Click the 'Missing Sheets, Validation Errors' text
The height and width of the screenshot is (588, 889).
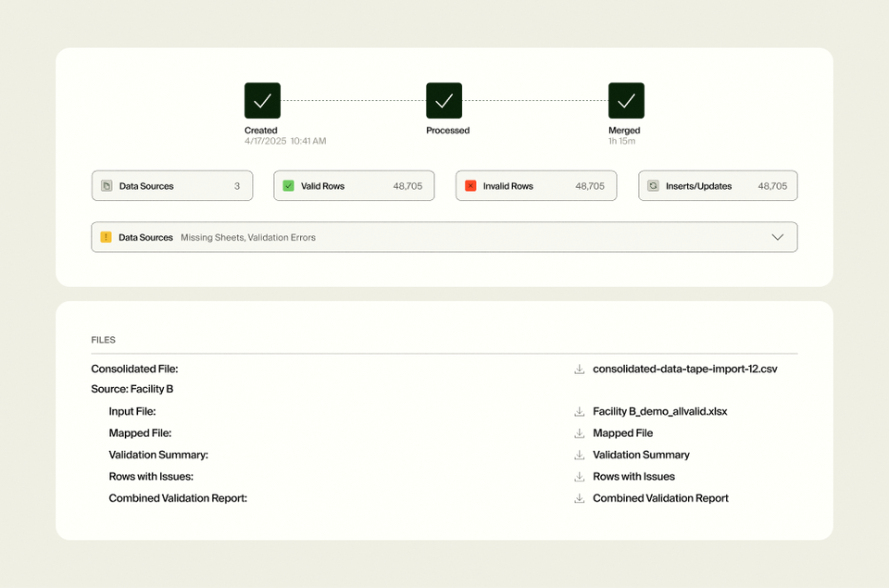[248, 238]
